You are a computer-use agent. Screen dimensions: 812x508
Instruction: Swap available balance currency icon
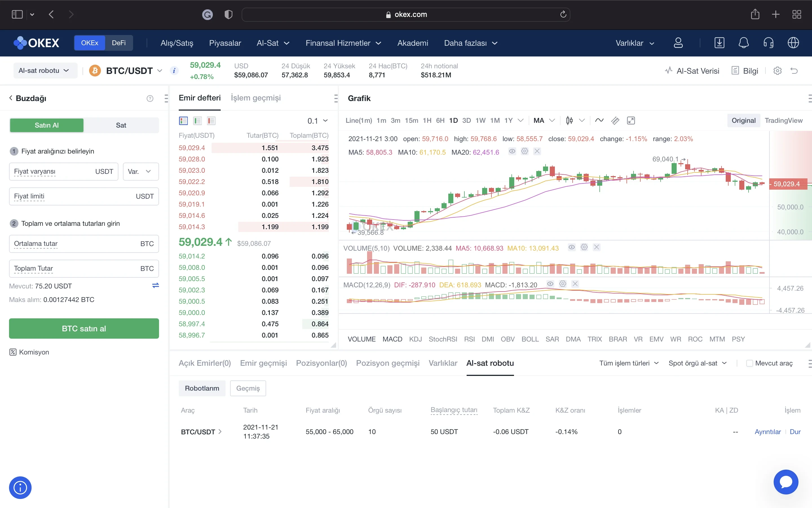155,286
